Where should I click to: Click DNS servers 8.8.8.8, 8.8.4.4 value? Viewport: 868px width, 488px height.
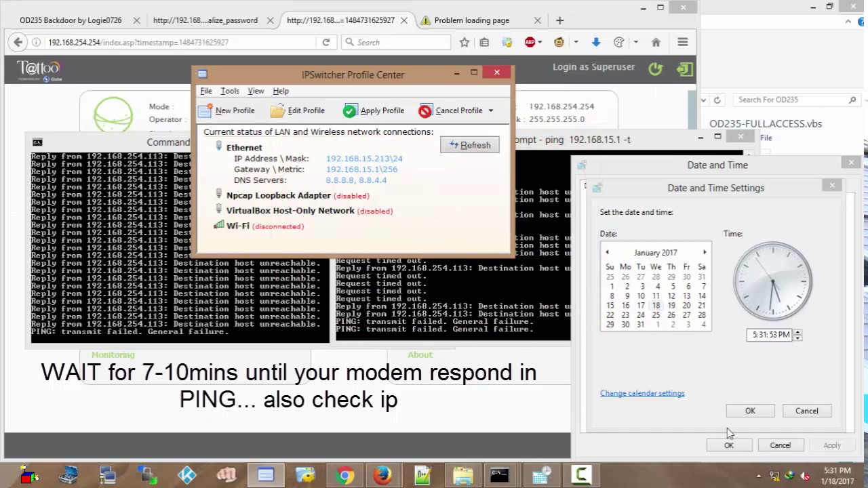(356, 180)
